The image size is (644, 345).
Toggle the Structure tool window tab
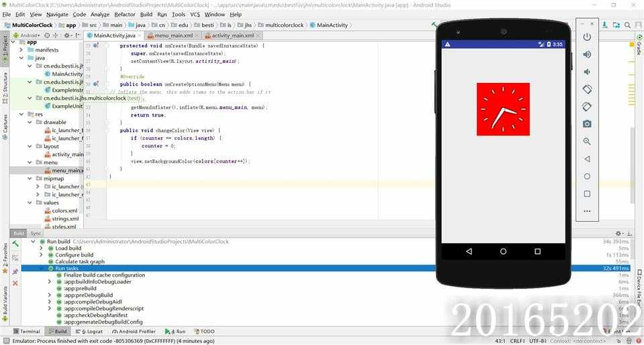5,87
